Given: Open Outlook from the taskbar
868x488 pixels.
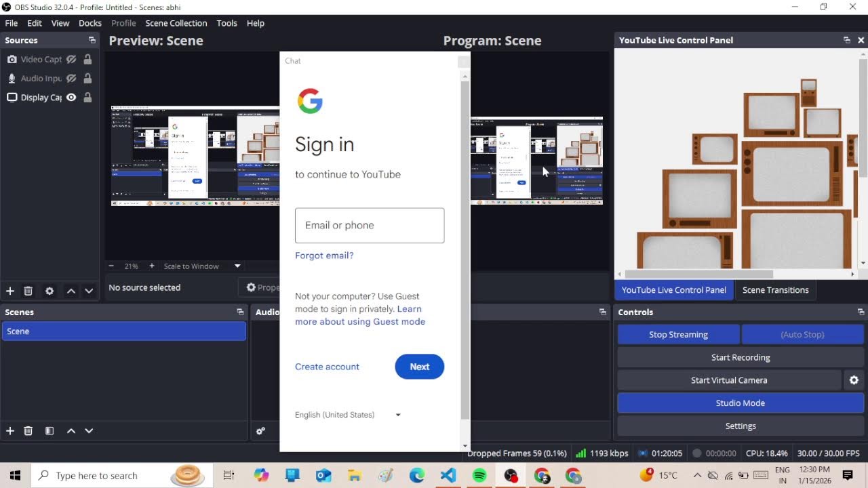Looking at the screenshot, I should (x=323, y=476).
